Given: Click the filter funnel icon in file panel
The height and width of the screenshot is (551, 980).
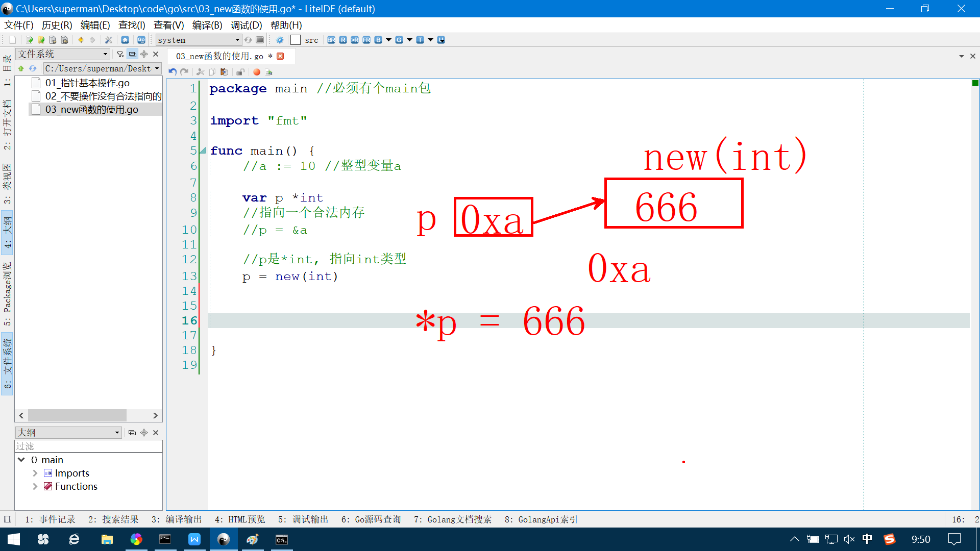Looking at the screenshot, I should pos(120,54).
